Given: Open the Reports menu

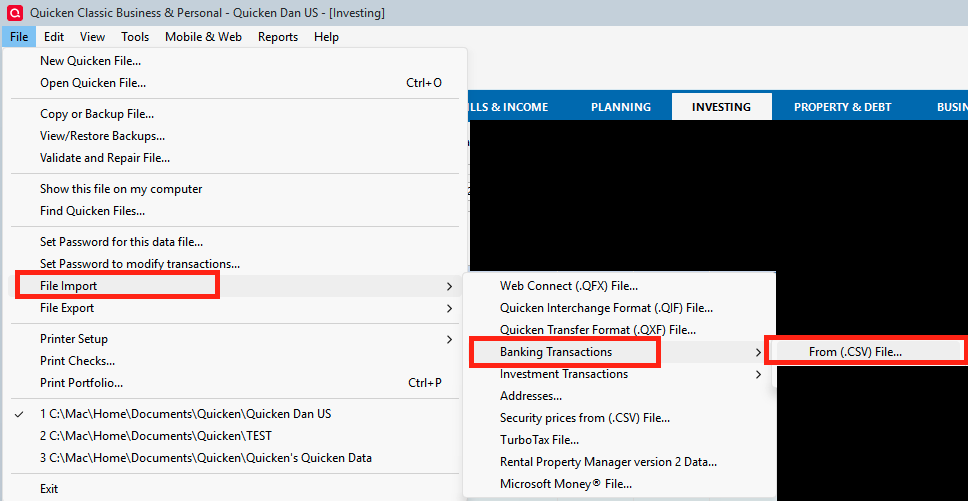Looking at the screenshot, I should click(278, 37).
